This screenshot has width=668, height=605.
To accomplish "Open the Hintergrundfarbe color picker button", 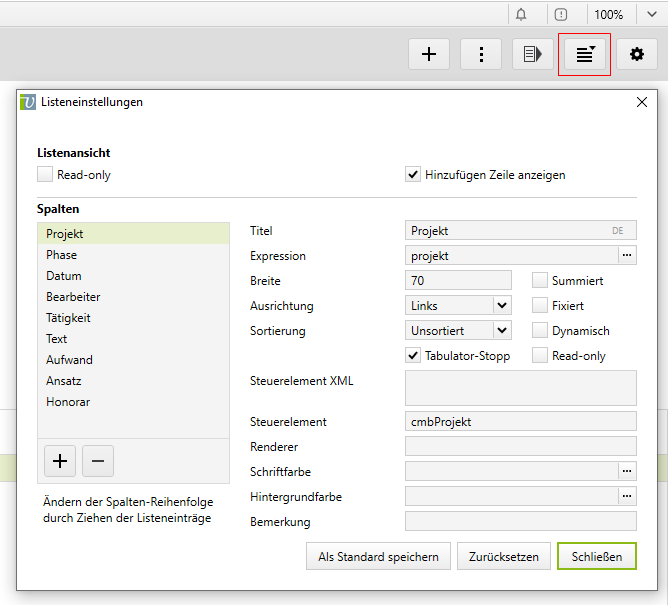I will click(x=627, y=495).
